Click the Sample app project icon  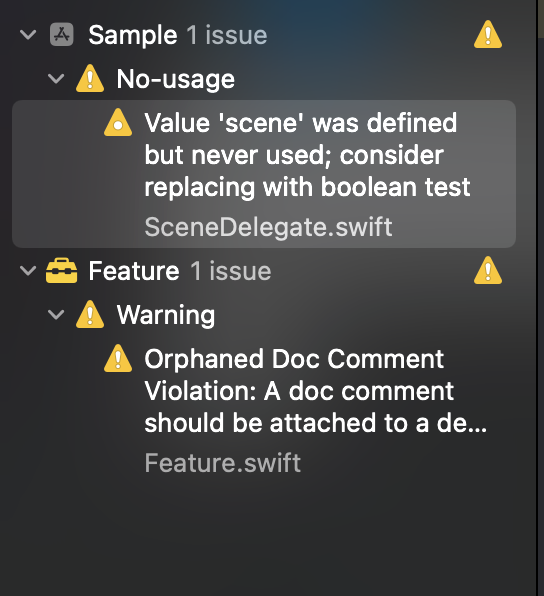coord(62,35)
